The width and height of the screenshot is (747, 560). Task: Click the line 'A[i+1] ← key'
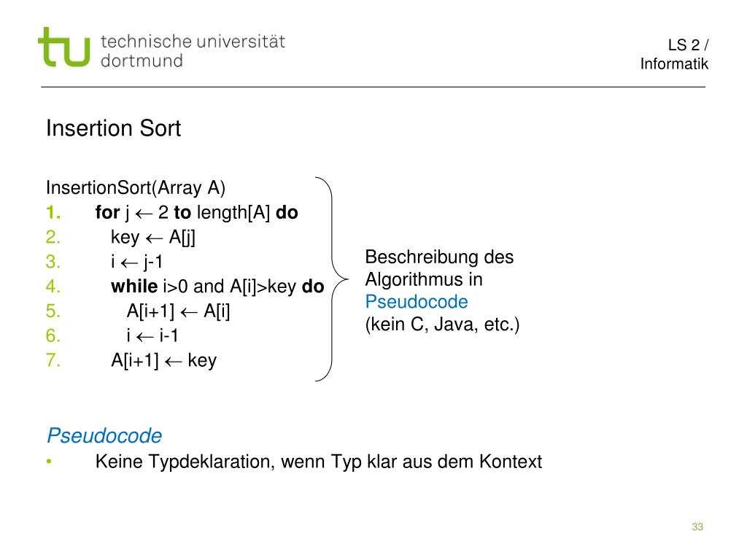point(163,360)
